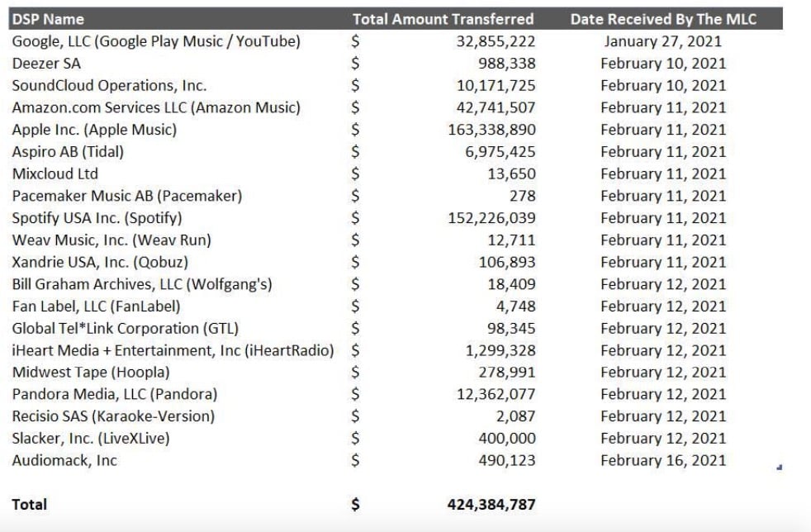811x532 pixels.
Task: Click the Slacker 400,000 amount cell
Action: pyautogui.click(x=507, y=439)
